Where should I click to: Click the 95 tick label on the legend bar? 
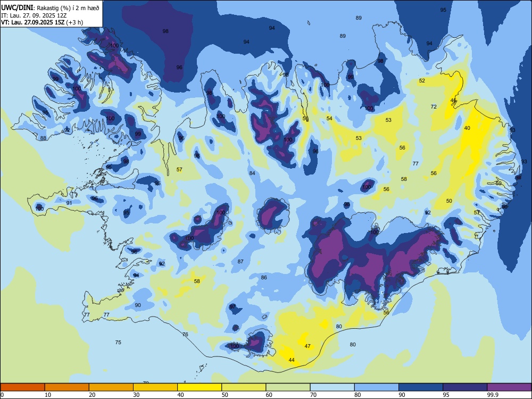coord(446,395)
